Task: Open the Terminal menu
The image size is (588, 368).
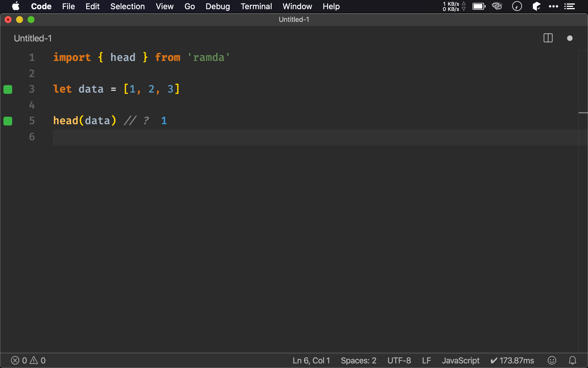Action: (256, 6)
